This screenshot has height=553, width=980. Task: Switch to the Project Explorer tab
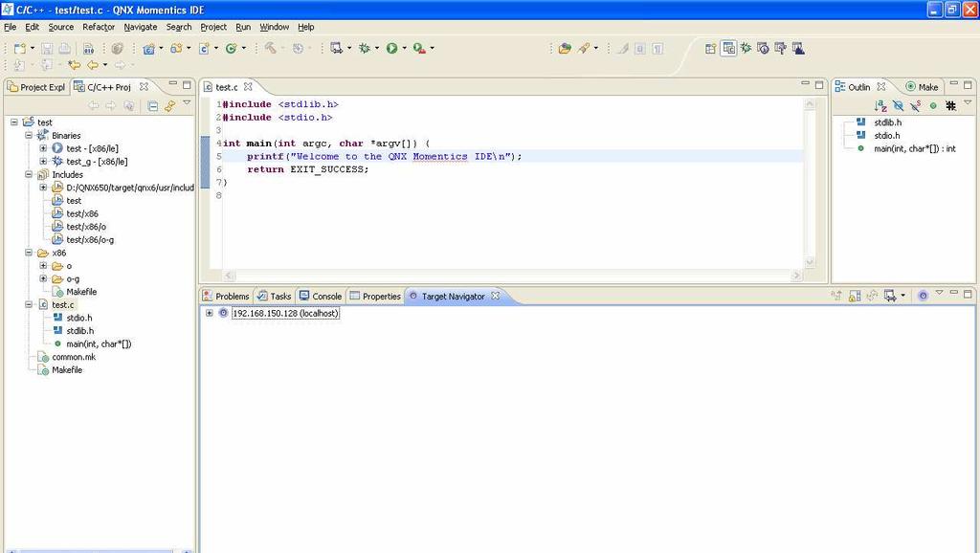tap(36, 87)
